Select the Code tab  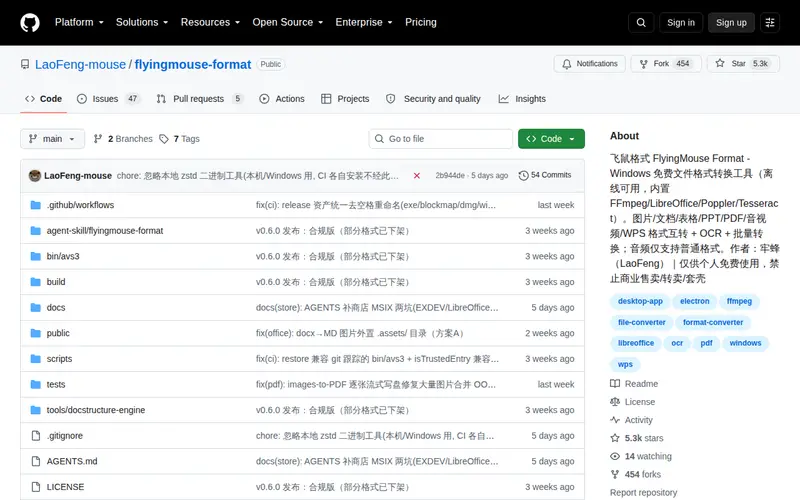[43, 99]
